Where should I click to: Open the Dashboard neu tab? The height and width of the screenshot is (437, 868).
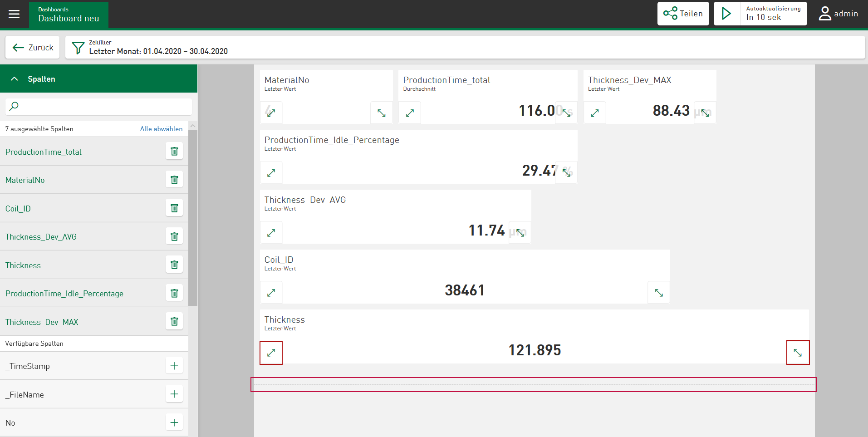click(x=69, y=15)
